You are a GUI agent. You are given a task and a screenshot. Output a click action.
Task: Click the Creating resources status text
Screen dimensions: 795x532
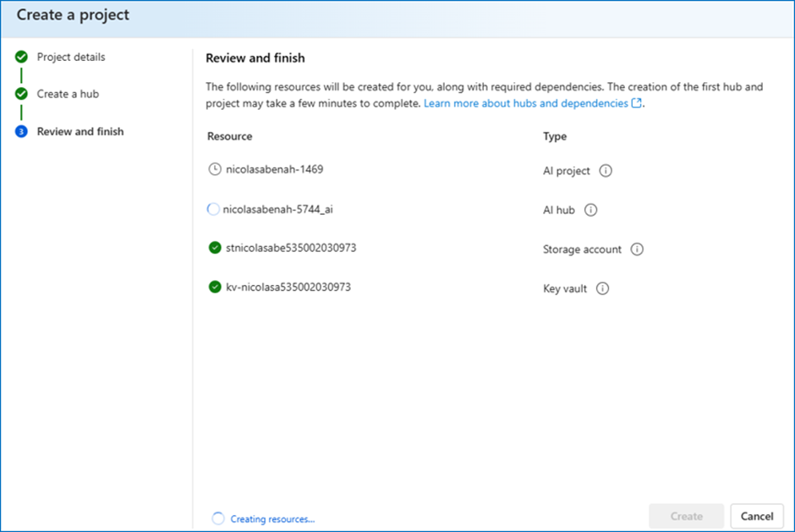coord(273,518)
